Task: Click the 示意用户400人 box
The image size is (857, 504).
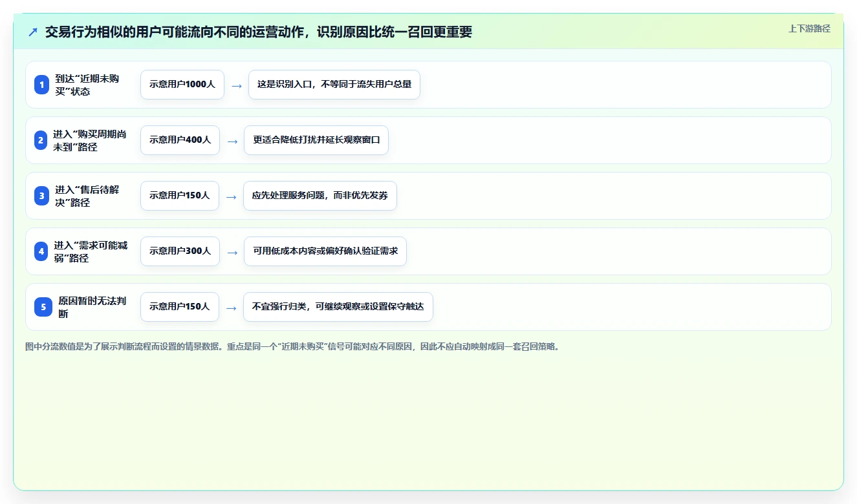Action: click(180, 140)
